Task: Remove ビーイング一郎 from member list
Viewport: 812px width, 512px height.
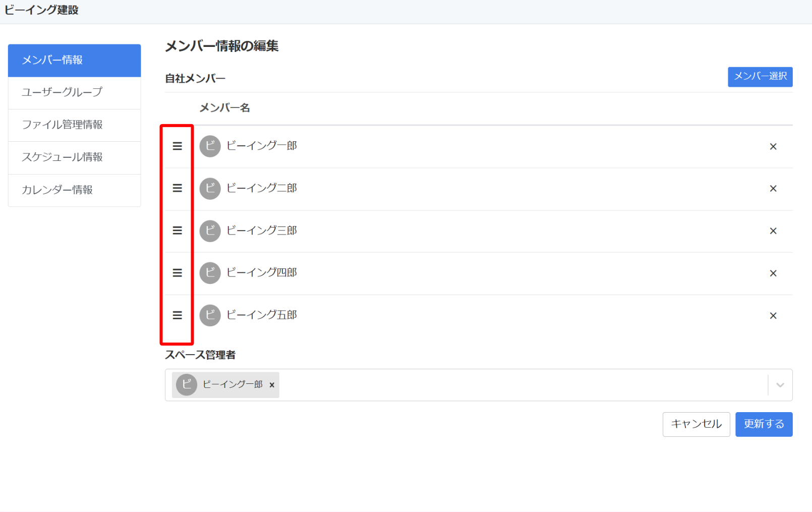Action: [x=773, y=147]
